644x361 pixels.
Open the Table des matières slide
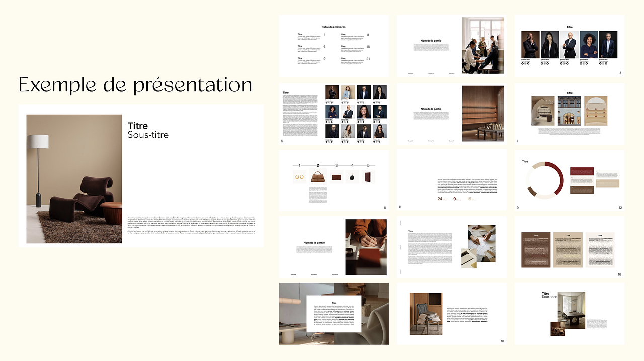334,45
